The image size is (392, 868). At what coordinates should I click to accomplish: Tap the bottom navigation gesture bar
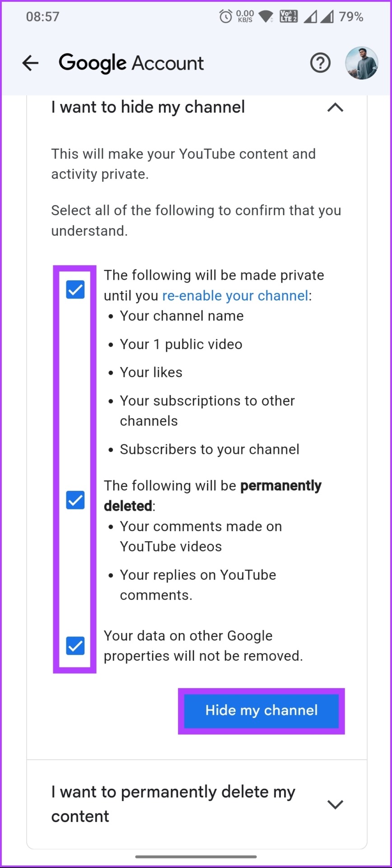pos(196,856)
